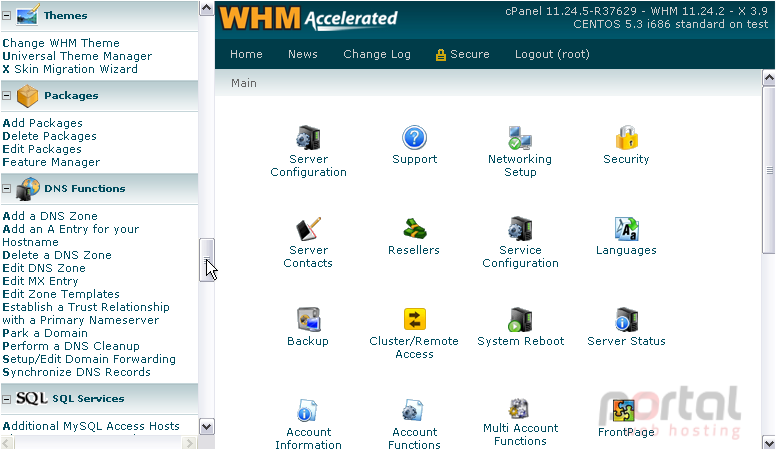
Task: Open Park a Domain link
Action: (45, 333)
